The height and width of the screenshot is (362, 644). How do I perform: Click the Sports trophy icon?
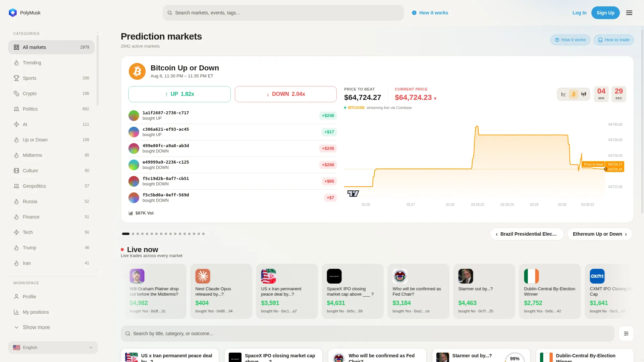[x=16, y=78]
